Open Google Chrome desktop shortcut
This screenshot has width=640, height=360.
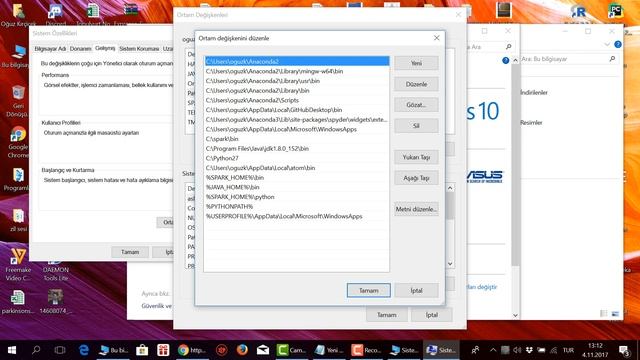[x=18, y=142]
